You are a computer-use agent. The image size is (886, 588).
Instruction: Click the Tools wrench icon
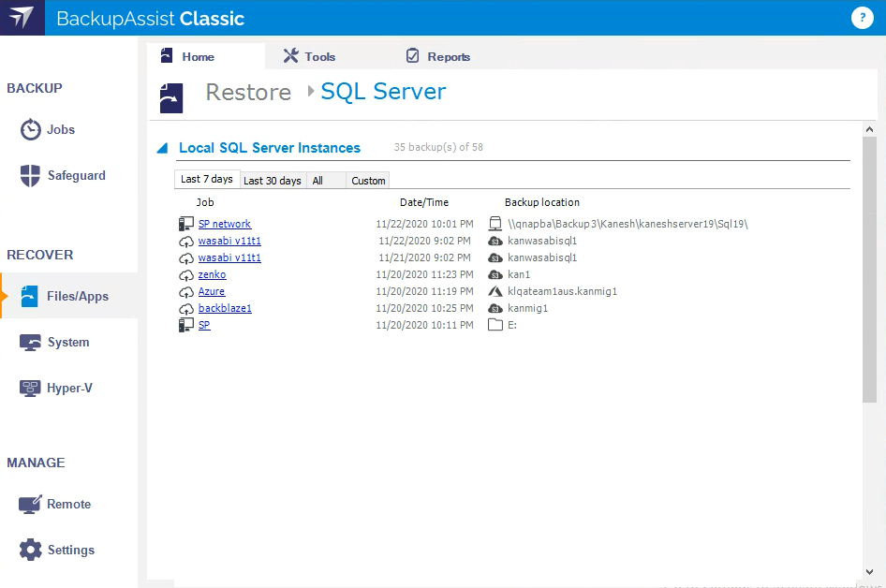[x=290, y=56]
